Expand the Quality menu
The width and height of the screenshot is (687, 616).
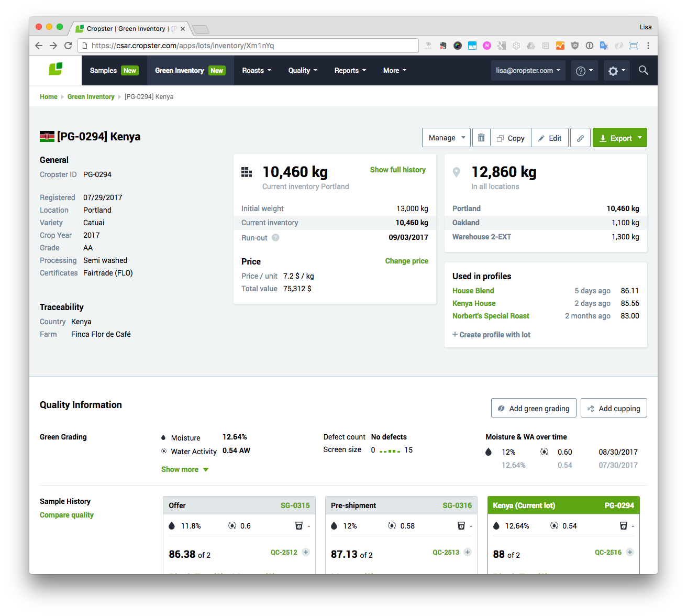303,70
